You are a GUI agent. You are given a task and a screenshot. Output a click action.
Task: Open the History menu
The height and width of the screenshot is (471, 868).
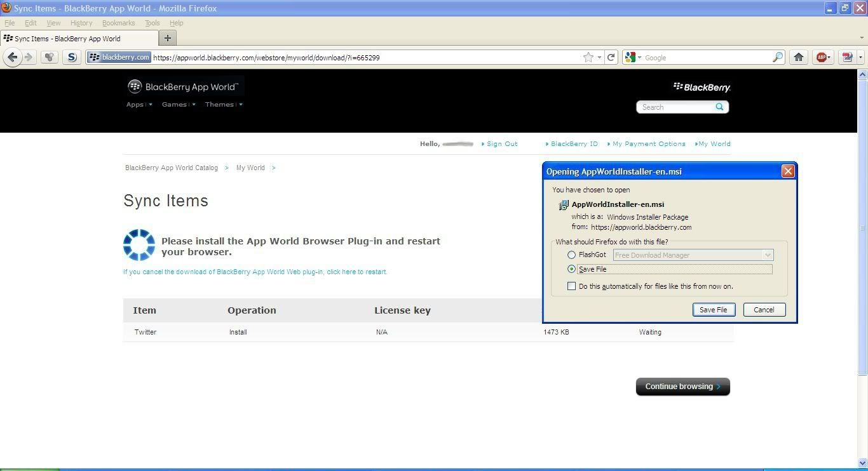pos(81,23)
